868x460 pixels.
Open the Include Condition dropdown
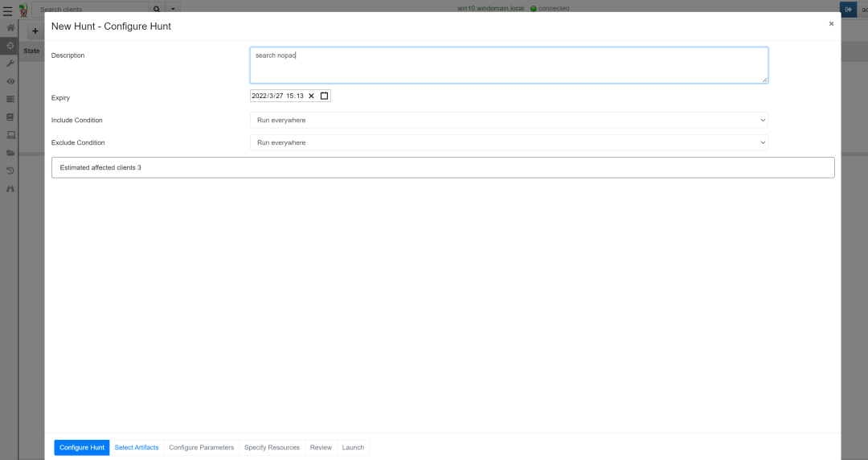(509, 121)
